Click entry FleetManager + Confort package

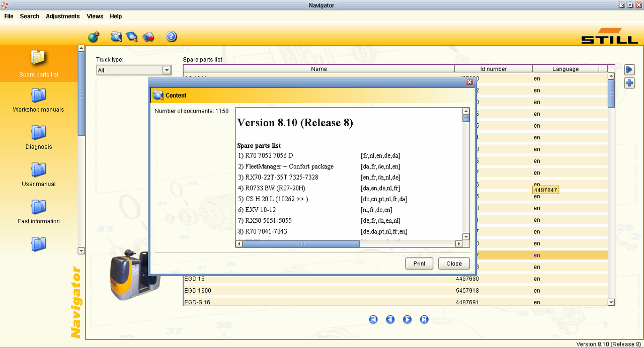[x=286, y=166]
